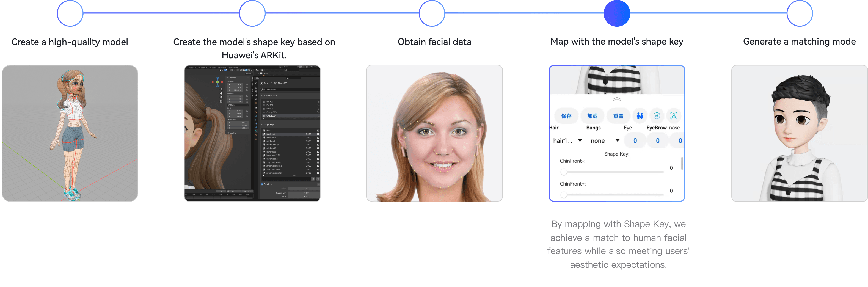Toggle the forehead2 shape key checkbox
The width and height of the screenshot is (868, 287).
[x=318, y=137]
